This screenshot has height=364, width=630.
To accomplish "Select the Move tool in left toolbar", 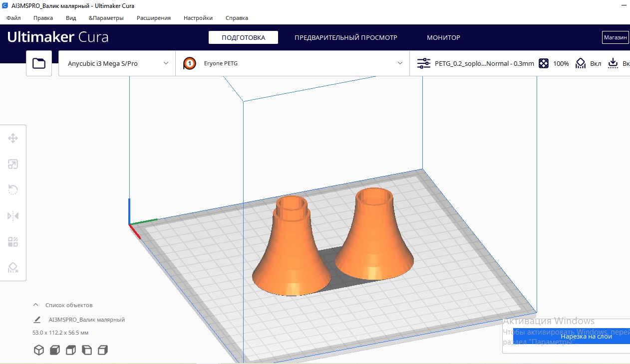I will [13, 138].
